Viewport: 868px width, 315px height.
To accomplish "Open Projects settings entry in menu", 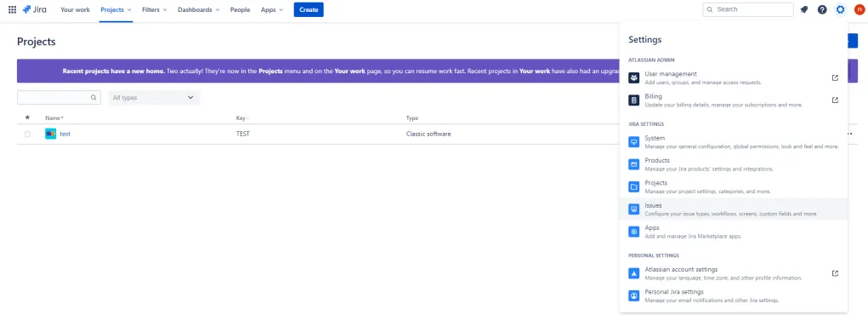I will tap(734, 187).
